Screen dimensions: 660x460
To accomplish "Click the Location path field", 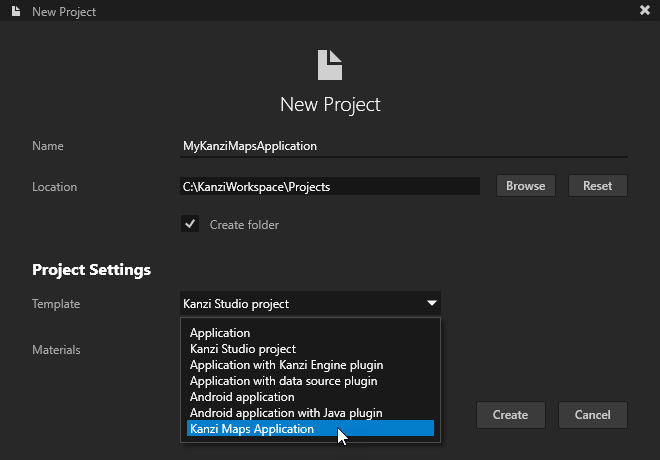I will pyautogui.click(x=330, y=186).
